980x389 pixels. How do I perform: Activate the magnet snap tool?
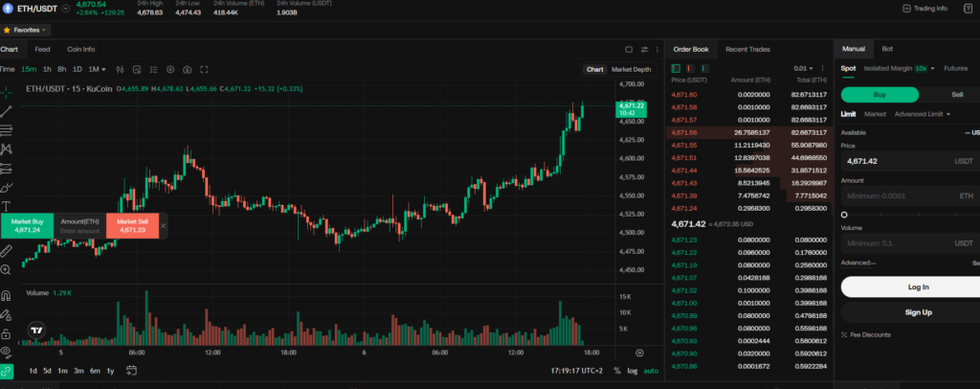pos(7,296)
